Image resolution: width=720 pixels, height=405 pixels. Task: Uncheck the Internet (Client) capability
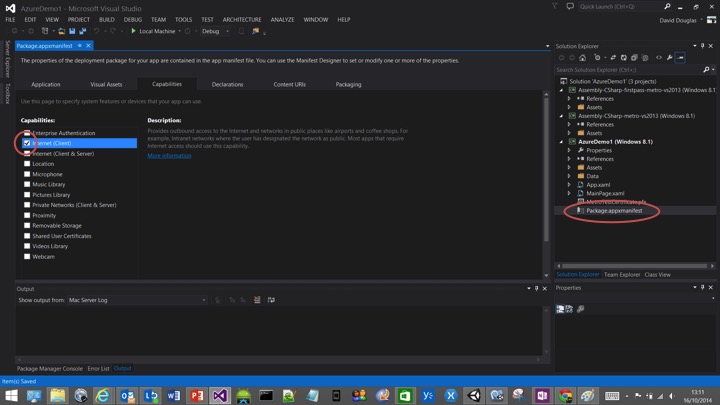(x=27, y=143)
